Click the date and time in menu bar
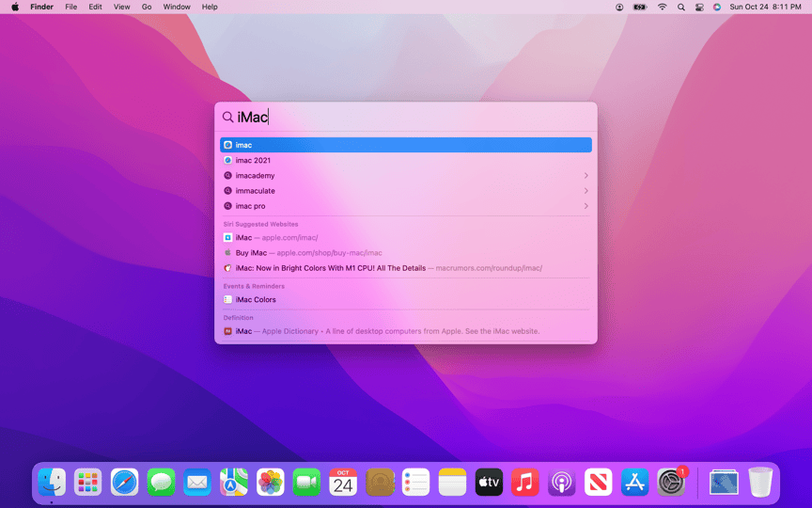Image resolution: width=812 pixels, height=508 pixels. [x=765, y=7]
